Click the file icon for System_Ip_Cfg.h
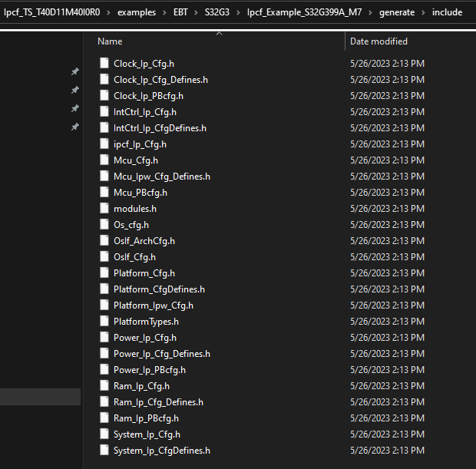The image size is (476, 469). pyautogui.click(x=106, y=434)
